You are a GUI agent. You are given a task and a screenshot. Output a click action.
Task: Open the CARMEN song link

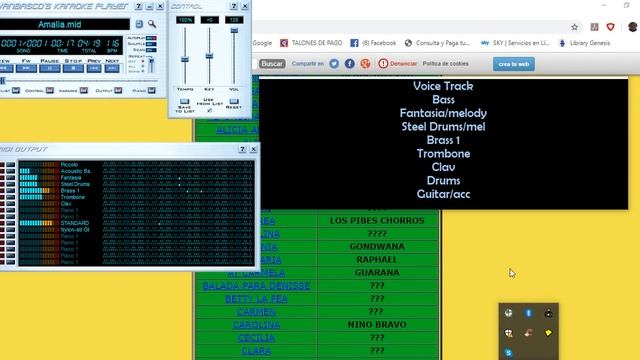(256, 312)
